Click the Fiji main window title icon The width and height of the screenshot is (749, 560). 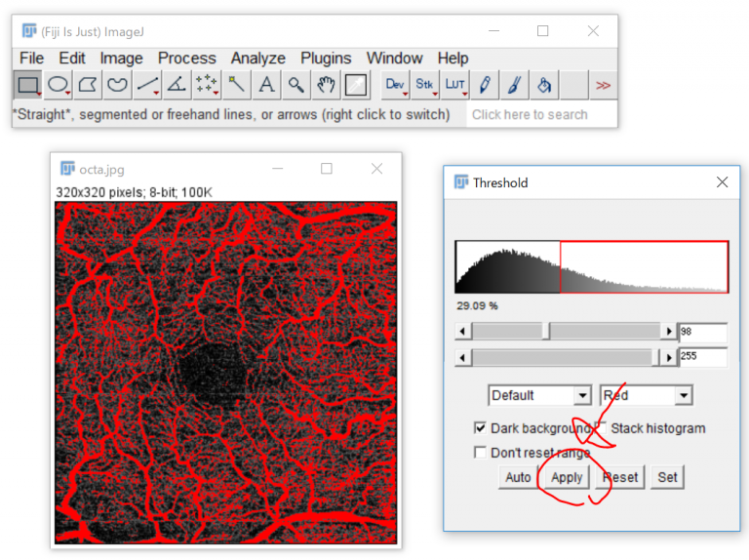29,31
